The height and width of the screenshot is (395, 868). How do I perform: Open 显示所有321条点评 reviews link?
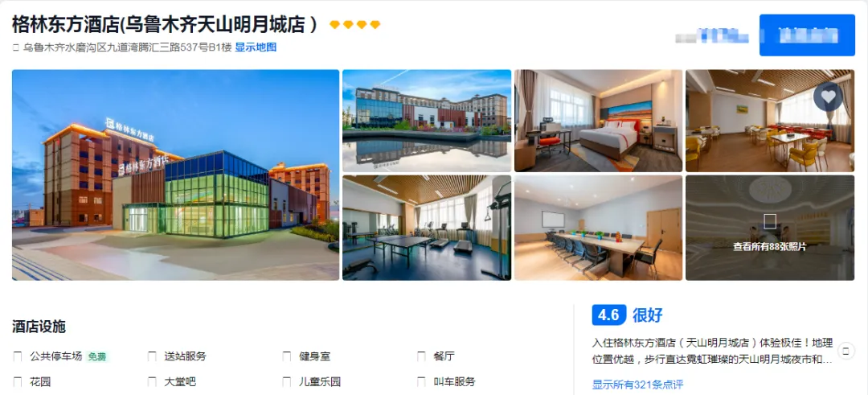[637, 385]
